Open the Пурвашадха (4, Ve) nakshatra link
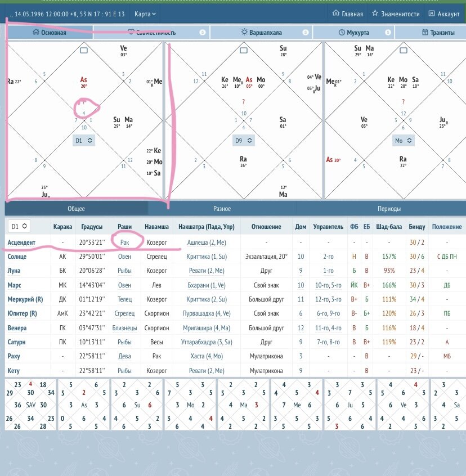This screenshot has width=466, height=476. pos(207,313)
